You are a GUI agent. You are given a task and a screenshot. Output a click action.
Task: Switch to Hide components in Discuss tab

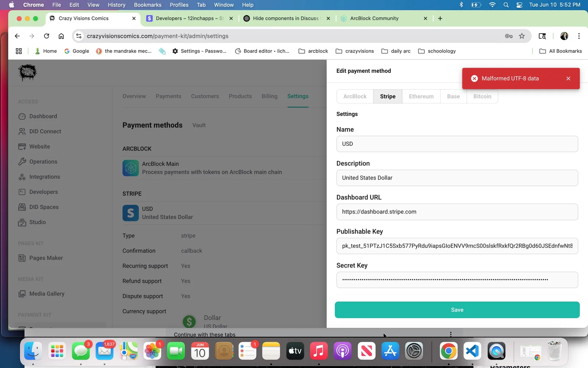point(287,18)
